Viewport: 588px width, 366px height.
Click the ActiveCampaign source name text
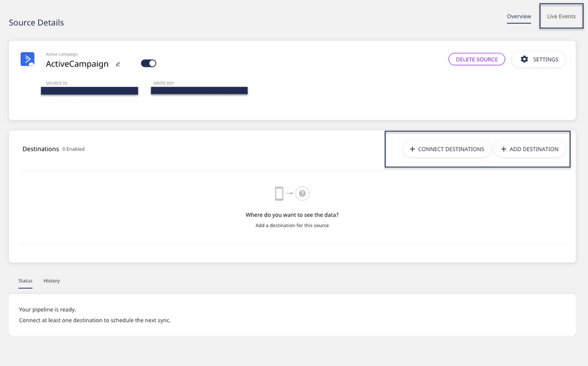coord(77,64)
